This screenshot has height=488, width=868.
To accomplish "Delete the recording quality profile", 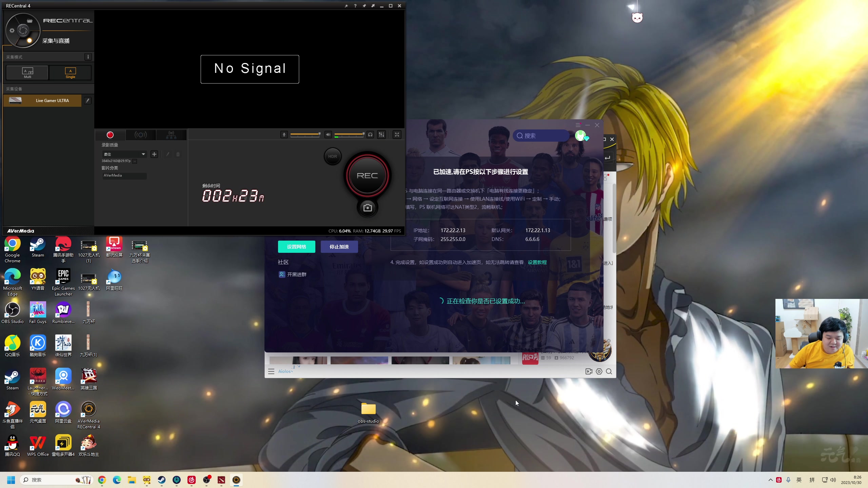I will pos(178,154).
